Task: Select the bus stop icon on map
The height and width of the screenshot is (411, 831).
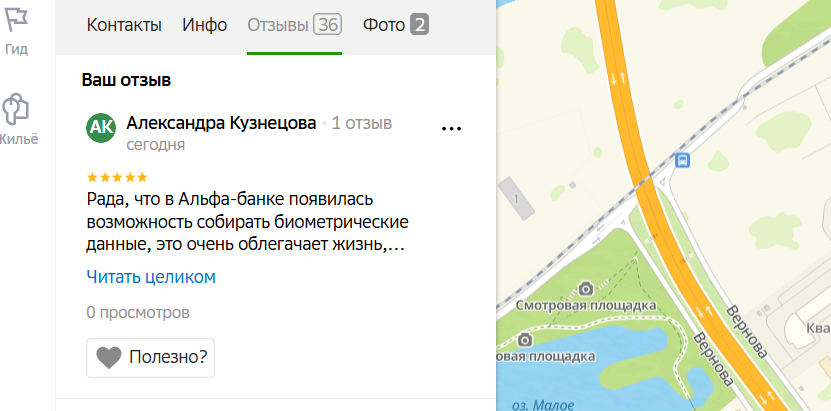Action: pos(683,159)
